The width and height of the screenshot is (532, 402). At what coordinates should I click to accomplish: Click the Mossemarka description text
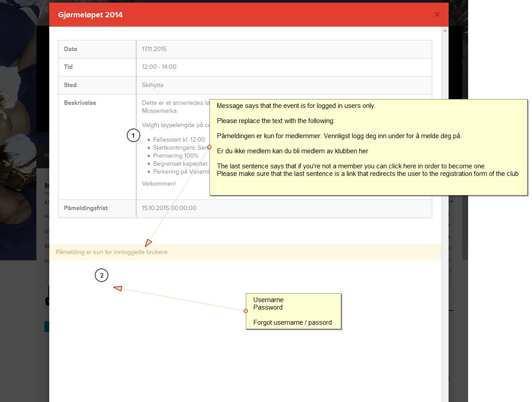[160, 111]
